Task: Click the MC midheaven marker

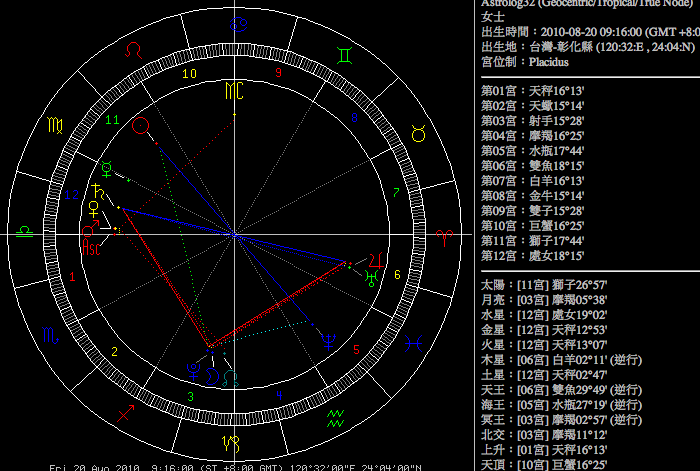Action: point(233,92)
